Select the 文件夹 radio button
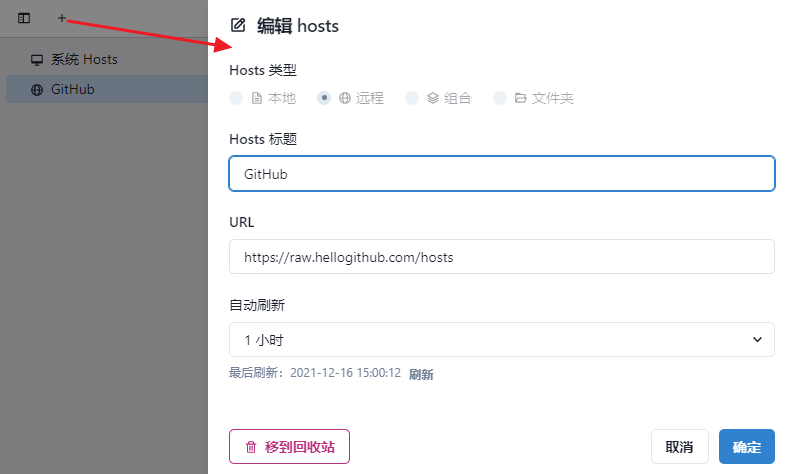The image size is (792, 474). 500,98
